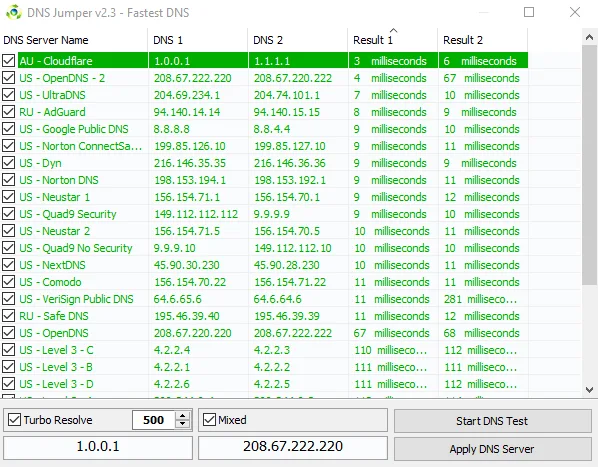The image size is (598, 467).
Task: Select the AU - Cloudflare row name
Action: tap(56, 61)
